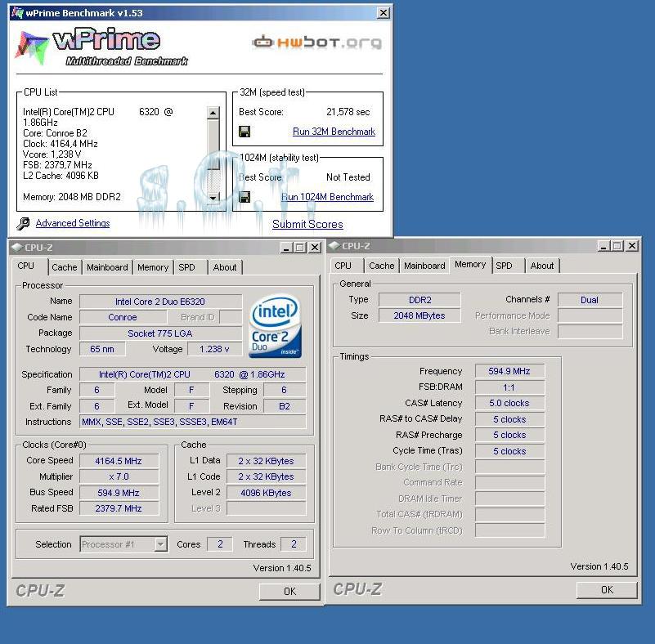655x644 pixels.
Task: Click Submit Scores link
Action: click(307, 224)
